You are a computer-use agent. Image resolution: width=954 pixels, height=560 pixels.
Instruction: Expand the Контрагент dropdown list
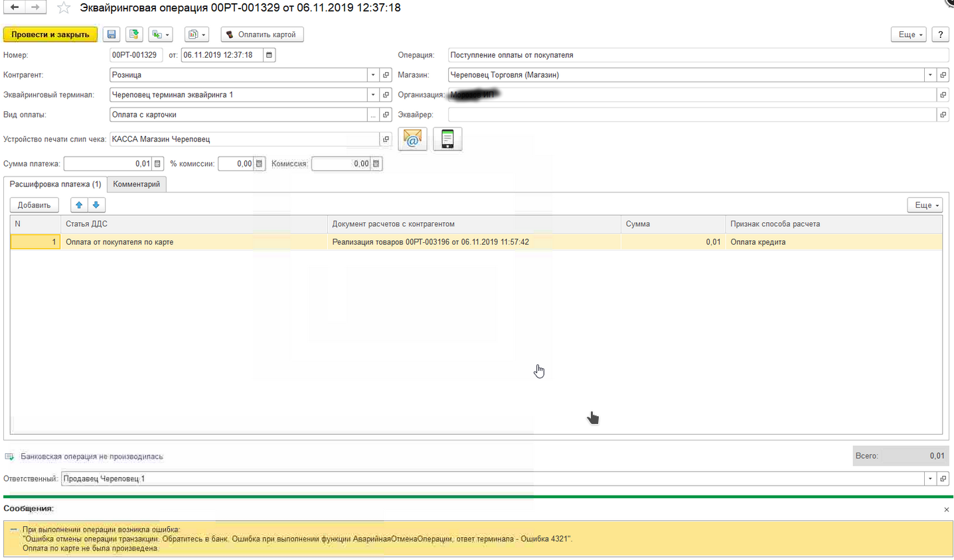(373, 75)
